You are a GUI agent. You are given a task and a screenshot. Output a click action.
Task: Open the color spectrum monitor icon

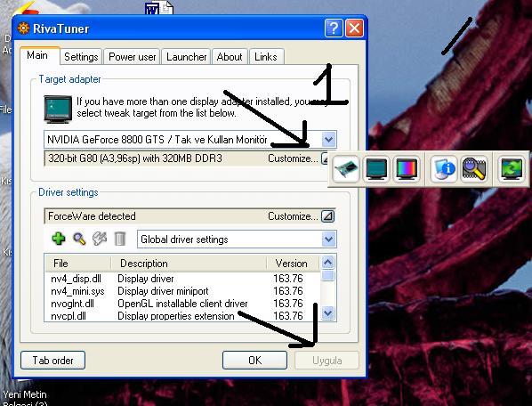pos(407,168)
